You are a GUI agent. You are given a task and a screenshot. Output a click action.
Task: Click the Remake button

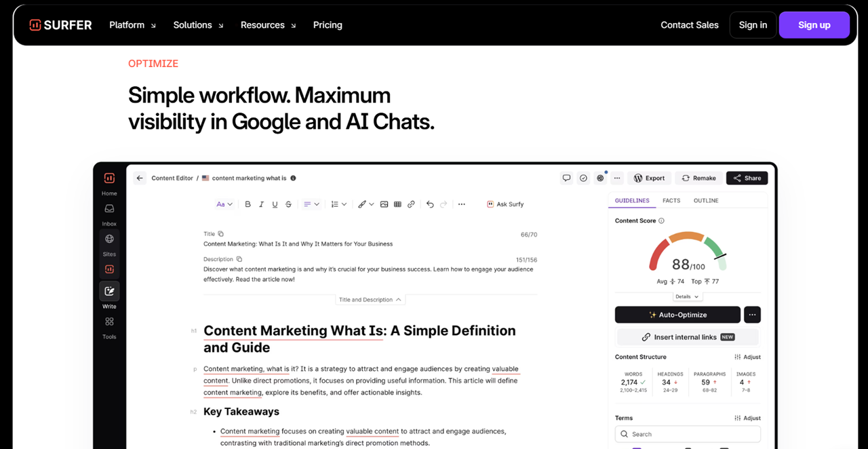click(x=699, y=178)
